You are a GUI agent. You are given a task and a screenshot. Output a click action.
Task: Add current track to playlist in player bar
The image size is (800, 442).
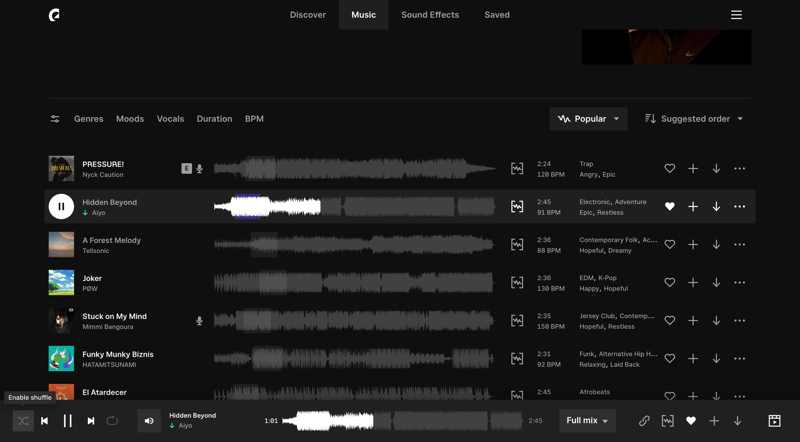(x=714, y=421)
